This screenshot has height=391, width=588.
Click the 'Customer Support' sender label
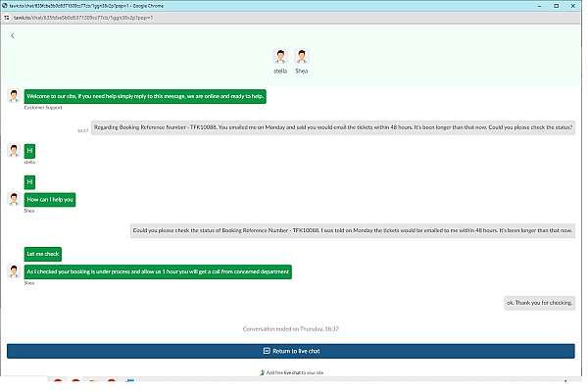click(x=43, y=108)
